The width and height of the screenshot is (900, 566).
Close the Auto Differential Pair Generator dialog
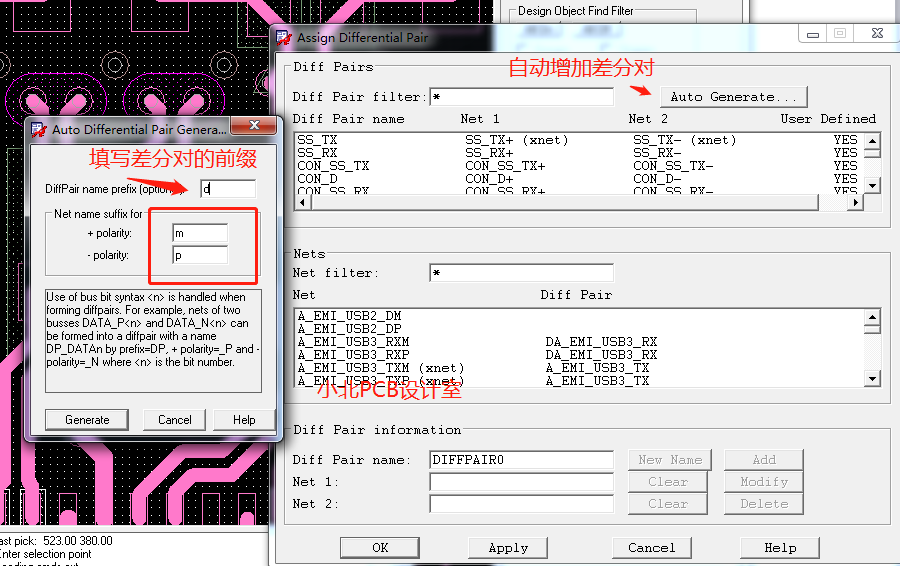[x=254, y=125]
